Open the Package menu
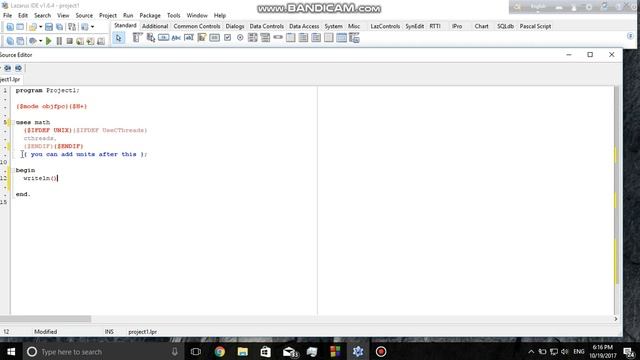640x360 pixels. (150, 16)
